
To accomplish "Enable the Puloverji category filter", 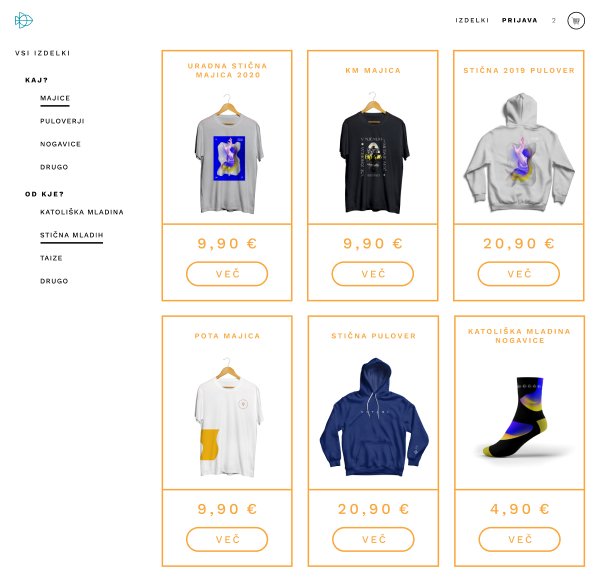I will pyautogui.click(x=62, y=121).
